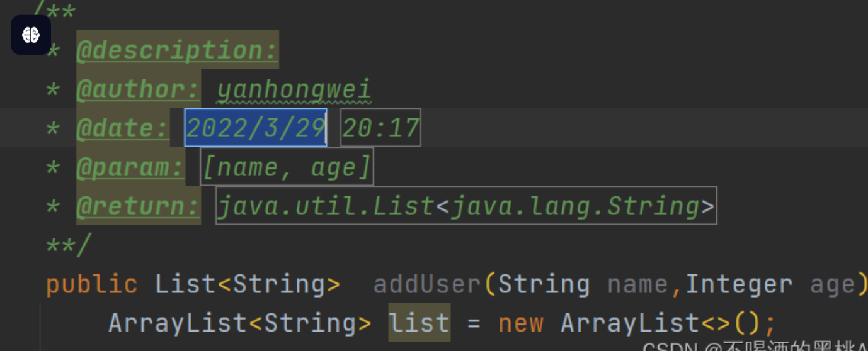The height and width of the screenshot is (351, 868).
Task: Click the Integer parameter type
Action: (739, 284)
